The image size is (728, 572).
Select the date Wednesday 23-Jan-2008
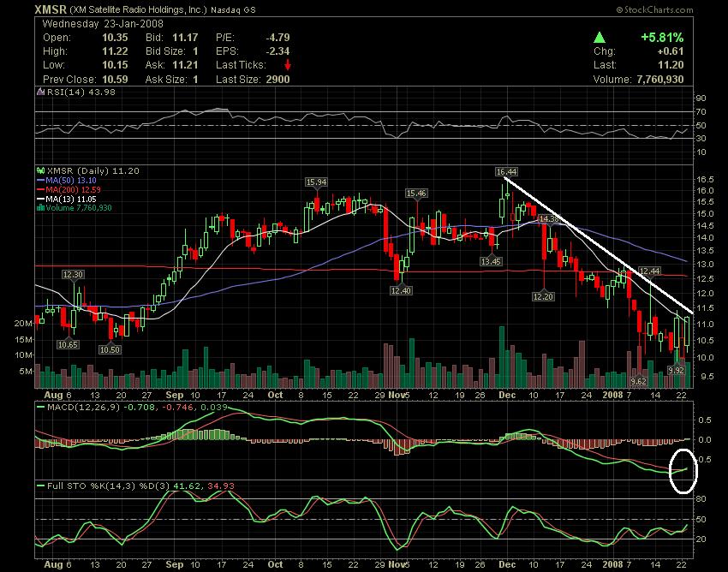pos(103,24)
